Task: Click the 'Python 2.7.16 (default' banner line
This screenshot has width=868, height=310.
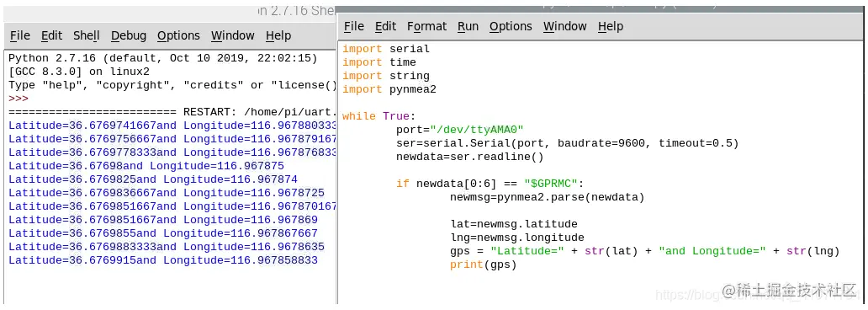Action: click(x=163, y=58)
